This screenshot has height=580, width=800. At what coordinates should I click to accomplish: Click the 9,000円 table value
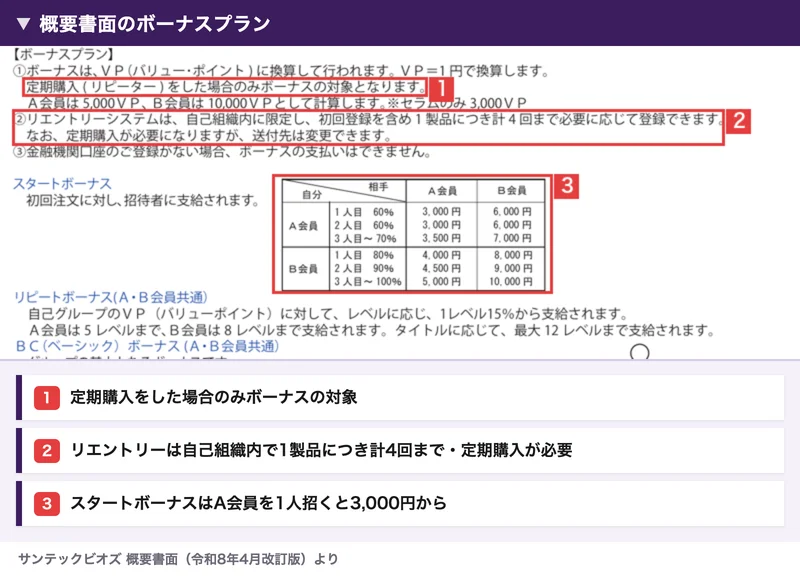[x=512, y=268]
